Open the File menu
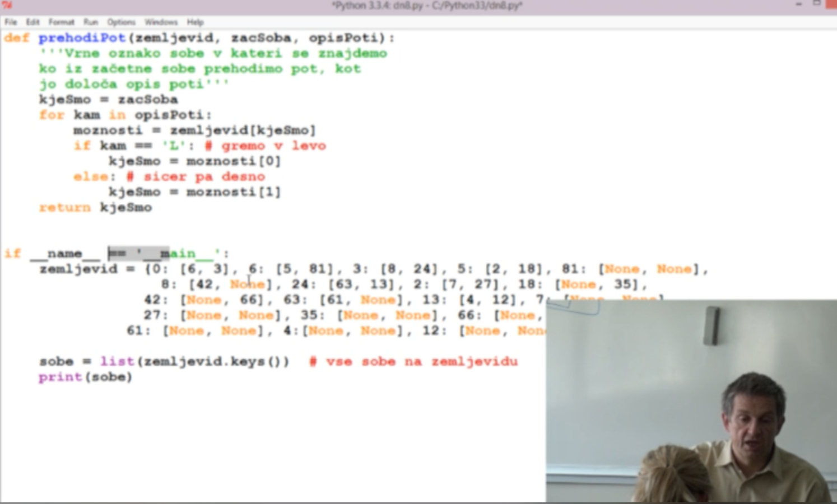The width and height of the screenshot is (837, 504). click(x=11, y=22)
